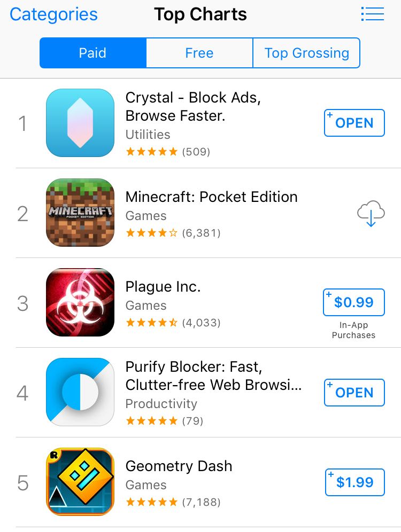The height and width of the screenshot is (532, 401).
Task: Switch to the Free charts tab
Action: (199, 53)
